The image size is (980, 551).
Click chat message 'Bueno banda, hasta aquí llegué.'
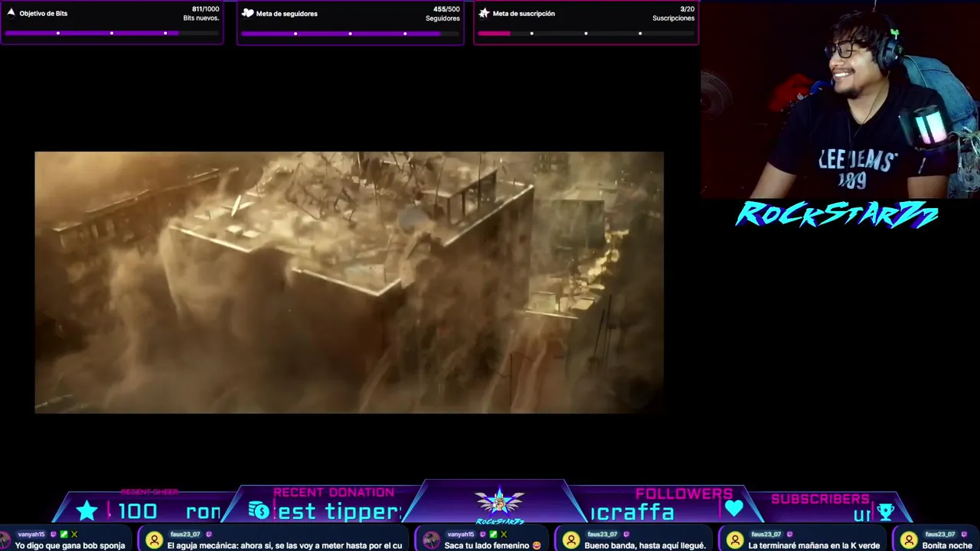click(645, 546)
